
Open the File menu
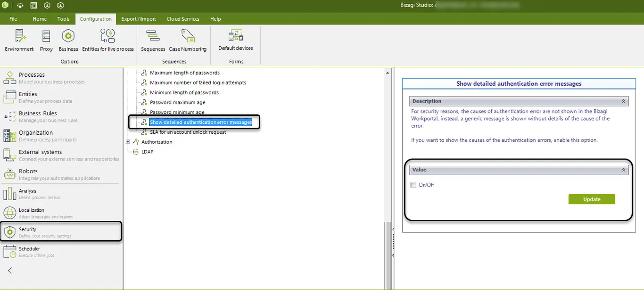[x=13, y=19]
